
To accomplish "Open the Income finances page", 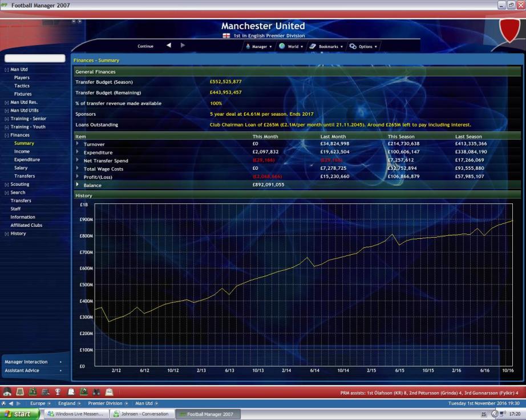I will 22,152.
